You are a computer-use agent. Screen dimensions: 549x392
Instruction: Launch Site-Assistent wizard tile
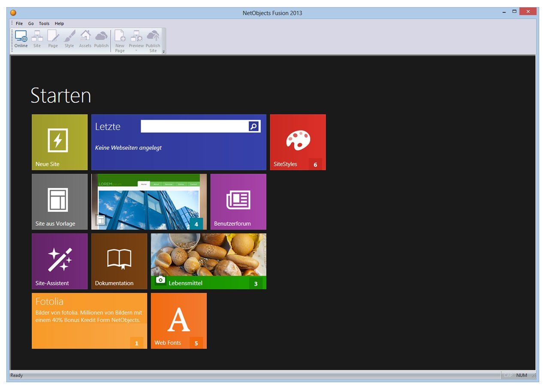pyautogui.click(x=60, y=261)
